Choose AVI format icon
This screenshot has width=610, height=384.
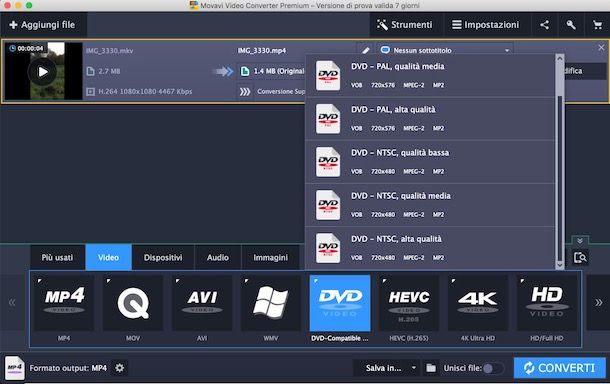(202, 303)
